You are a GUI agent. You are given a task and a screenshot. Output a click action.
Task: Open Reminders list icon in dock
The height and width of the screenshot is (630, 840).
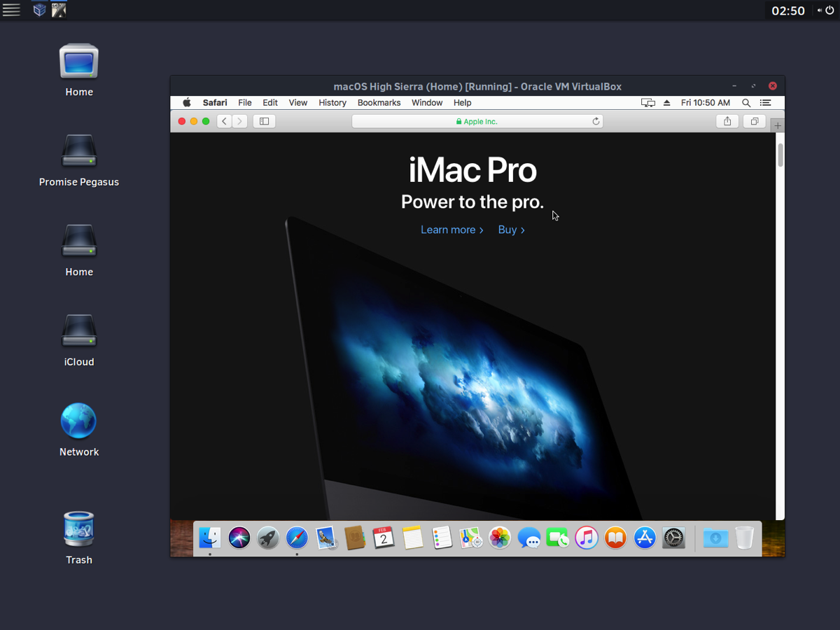[442, 538]
